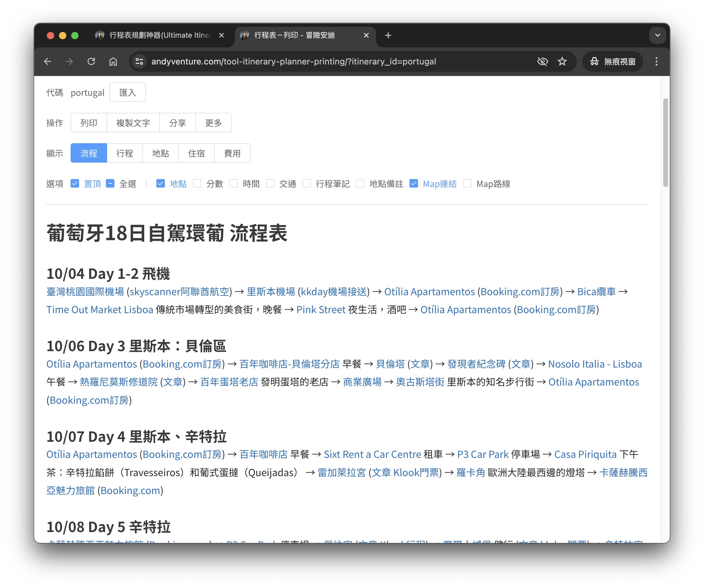Open the 百年咖啡店-貝倫塔分店 link
Image resolution: width=704 pixels, height=588 pixels.
(x=290, y=364)
